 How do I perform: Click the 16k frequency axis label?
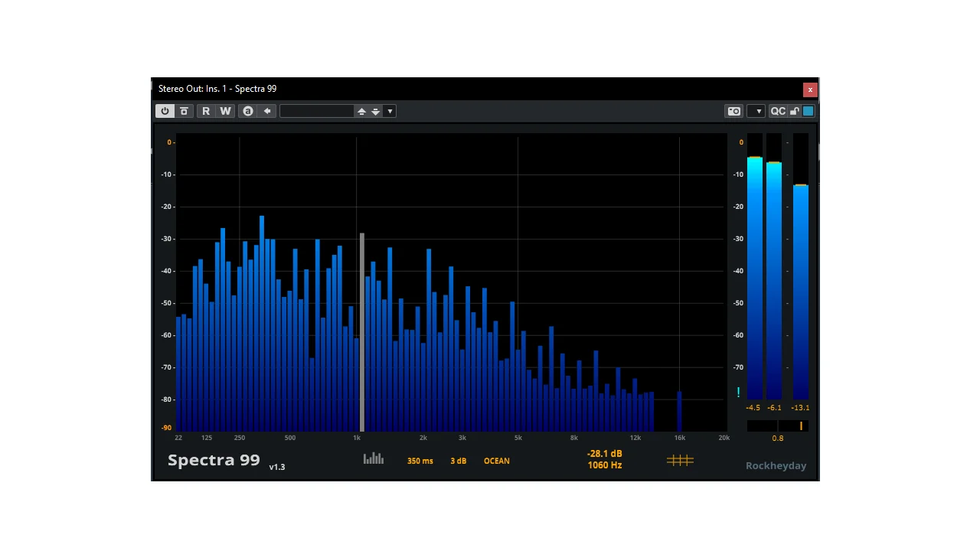(680, 438)
